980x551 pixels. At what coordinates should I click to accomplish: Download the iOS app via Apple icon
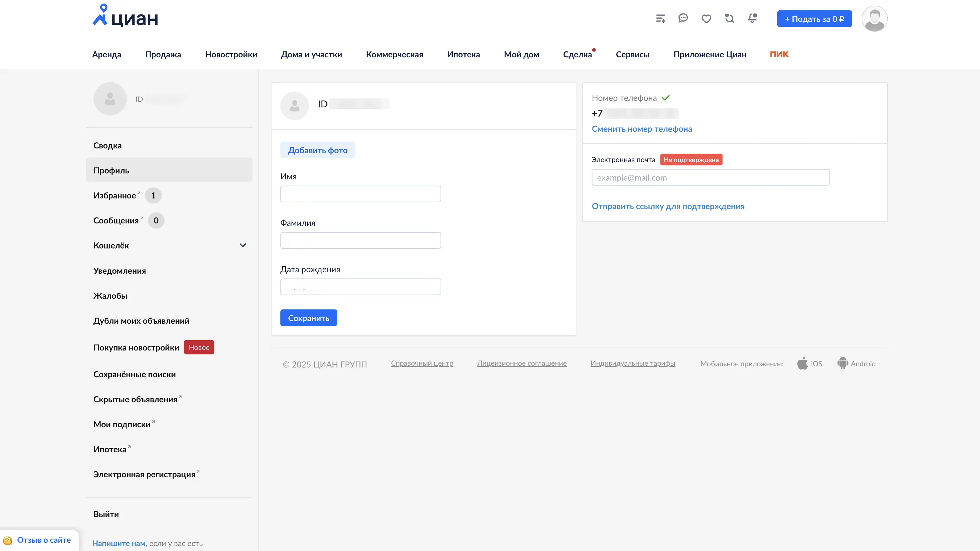802,364
